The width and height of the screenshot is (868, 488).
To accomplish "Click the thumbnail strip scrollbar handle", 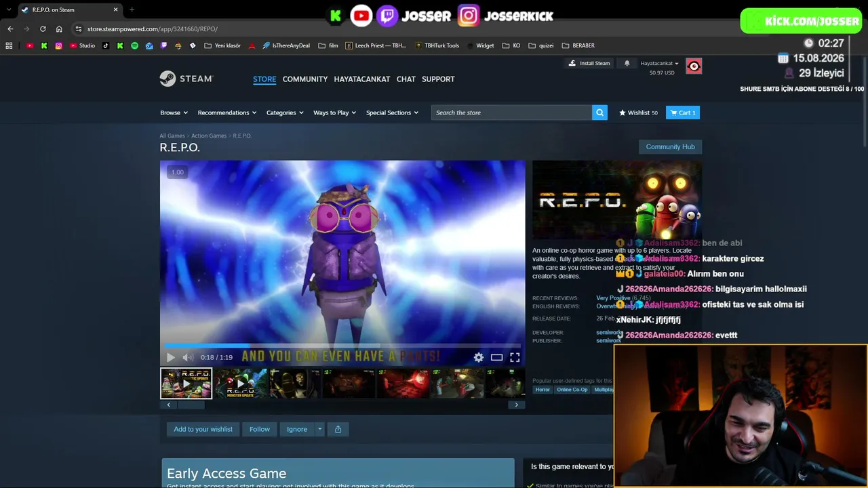I will pyautogui.click(x=190, y=405).
